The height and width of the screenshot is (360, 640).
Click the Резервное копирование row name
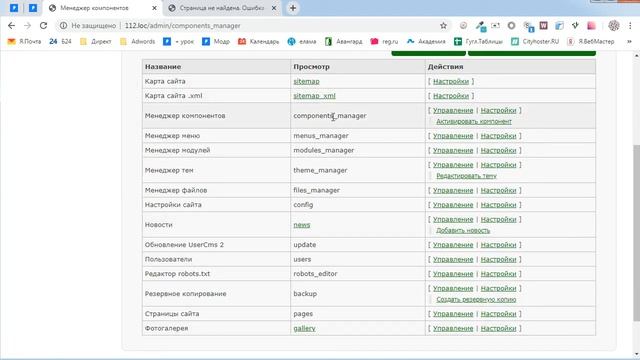pos(185,293)
